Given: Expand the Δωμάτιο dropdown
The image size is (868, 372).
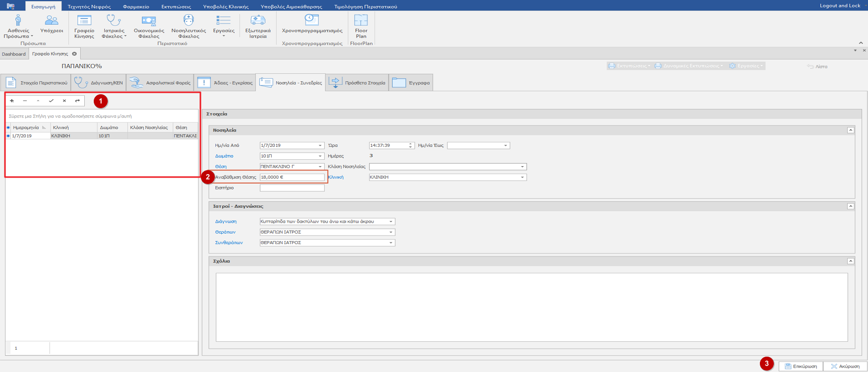Looking at the screenshot, I should point(320,156).
